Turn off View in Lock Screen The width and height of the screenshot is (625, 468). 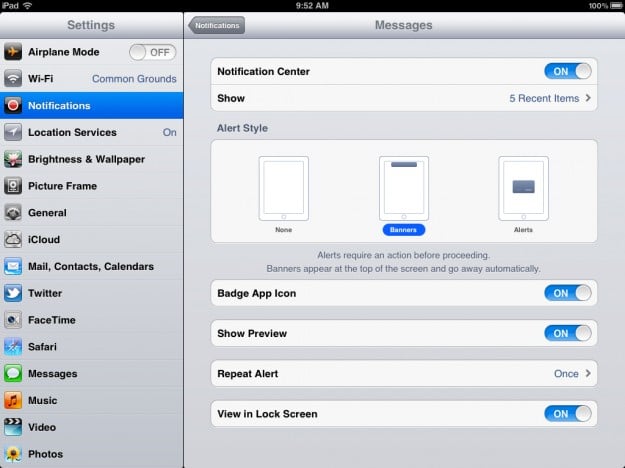pos(568,414)
